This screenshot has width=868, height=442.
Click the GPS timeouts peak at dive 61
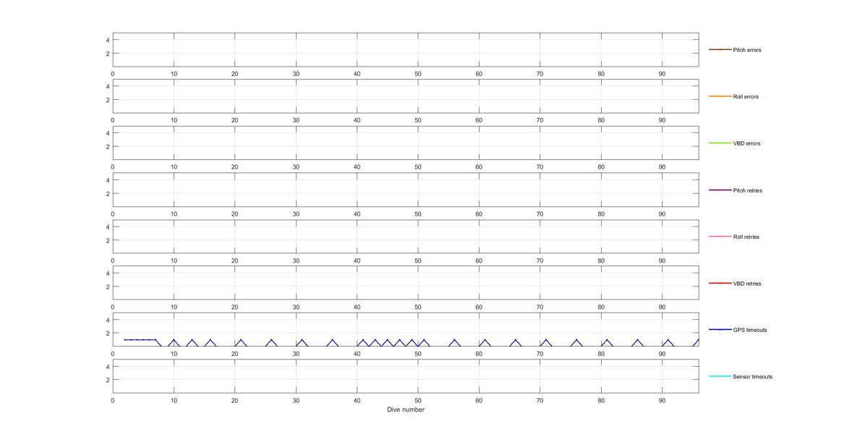[x=485, y=340]
